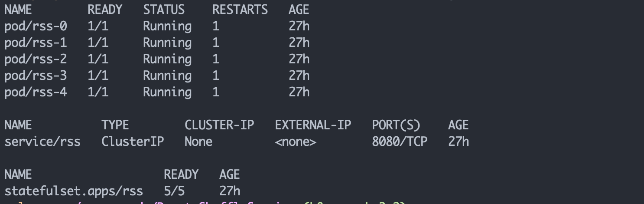This screenshot has height=204, width=644.
Task: Click the Running status of pod/rss-0
Action: (x=167, y=26)
